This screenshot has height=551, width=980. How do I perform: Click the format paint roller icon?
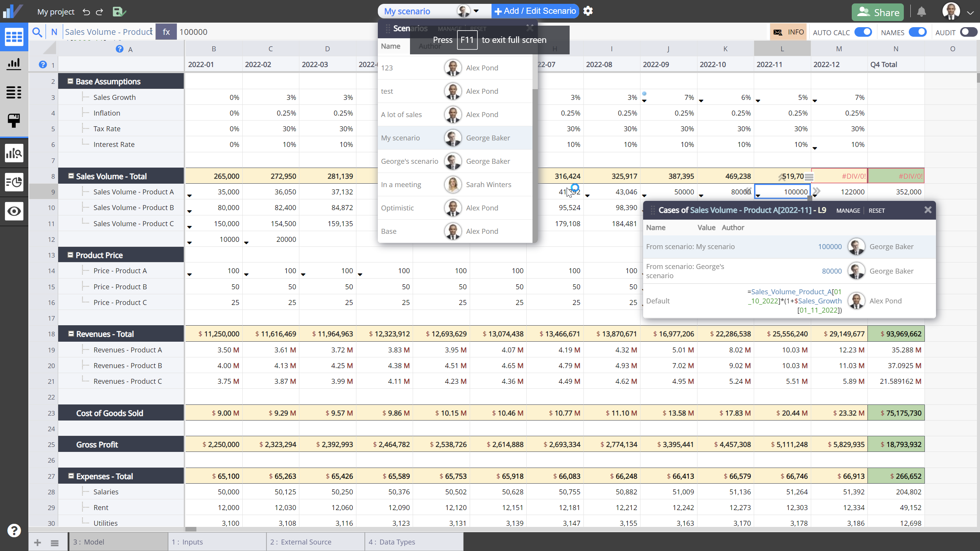coord(14,121)
